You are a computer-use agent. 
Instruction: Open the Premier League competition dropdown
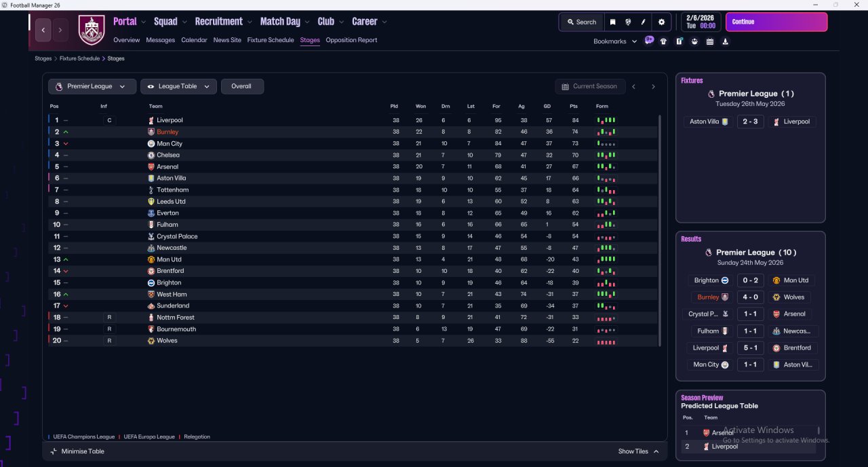(92, 86)
